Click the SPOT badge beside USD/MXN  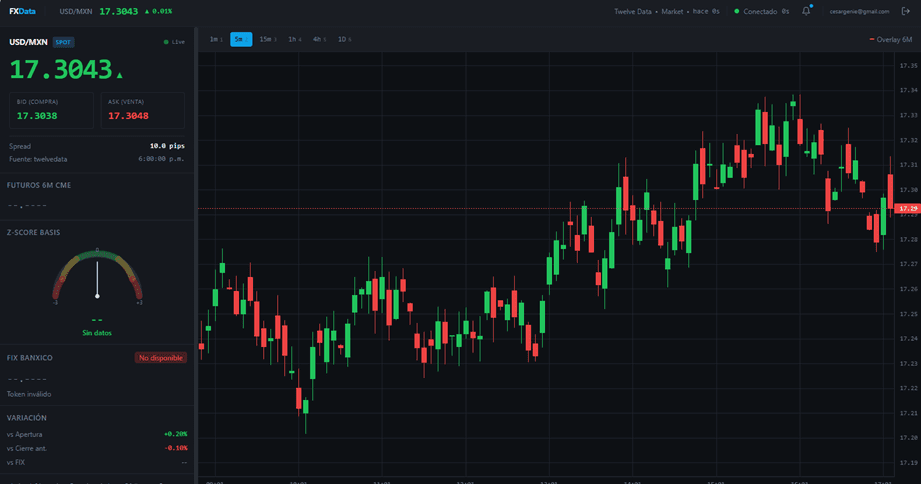click(63, 42)
